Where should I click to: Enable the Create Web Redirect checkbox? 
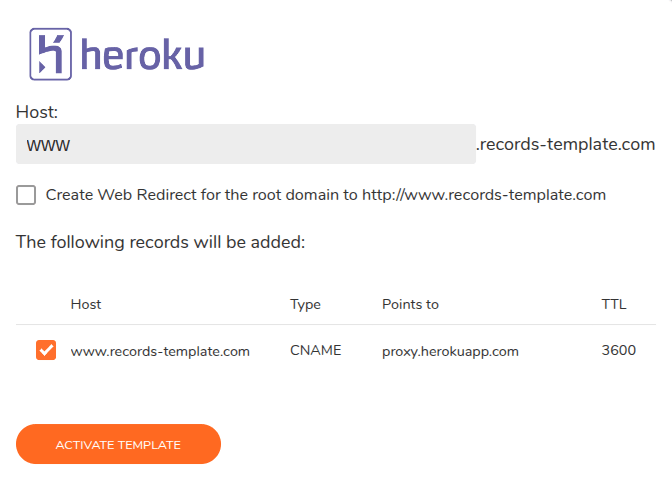point(26,195)
